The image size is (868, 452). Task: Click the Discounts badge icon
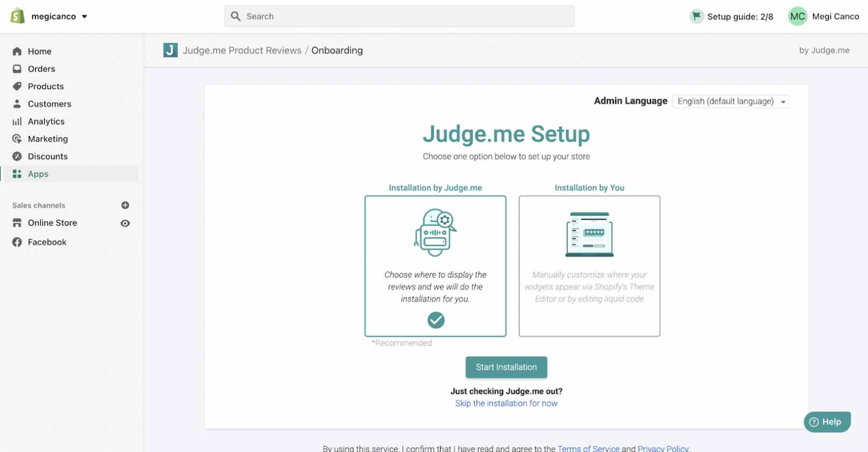[x=17, y=156]
